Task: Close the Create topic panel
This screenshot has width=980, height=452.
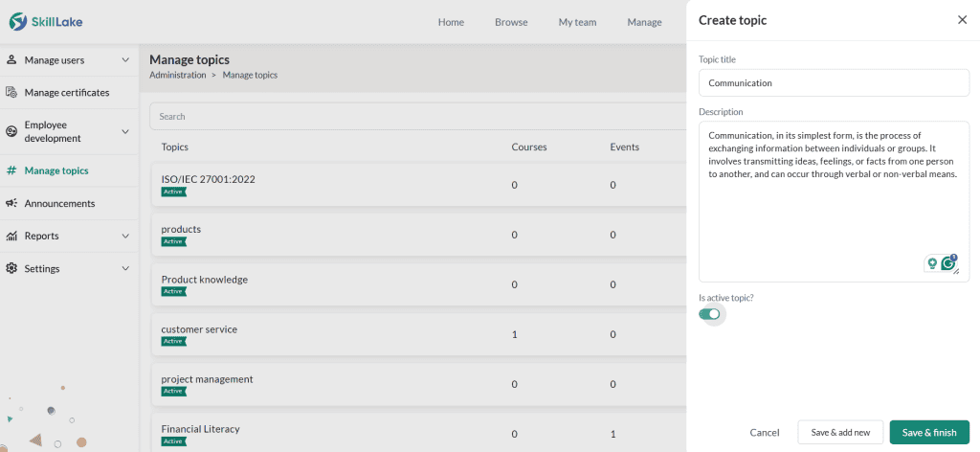Action: coord(963,20)
